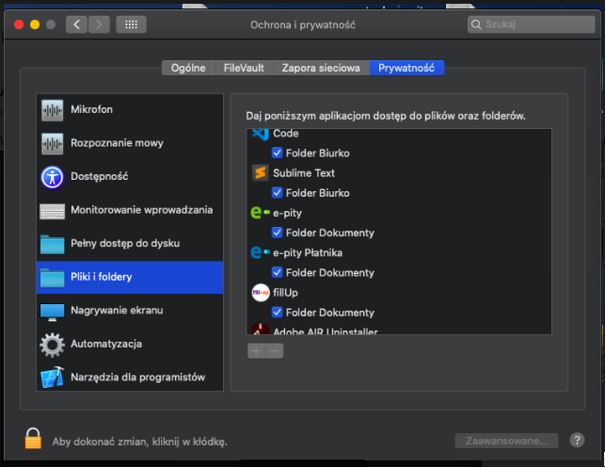Select Automatyzacja gear icon entry
This screenshot has width=605, height=468.
pyautogui.click(x=105, y=344)
